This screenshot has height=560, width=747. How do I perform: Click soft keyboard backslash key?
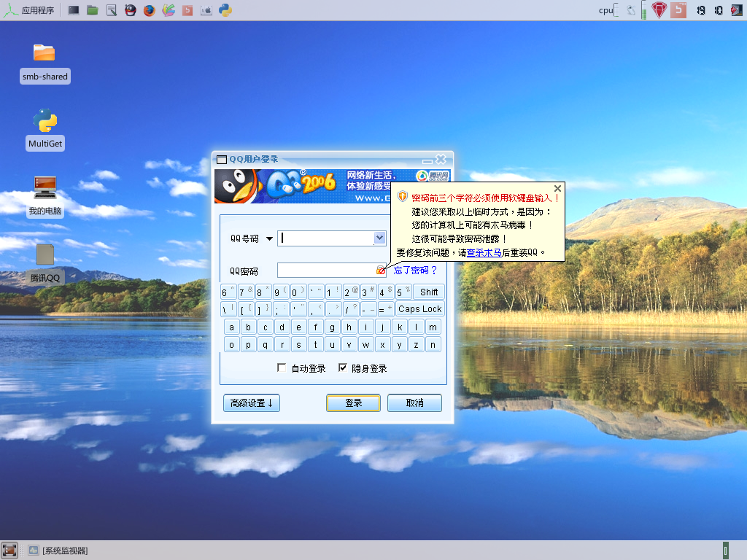pos(228,309)
